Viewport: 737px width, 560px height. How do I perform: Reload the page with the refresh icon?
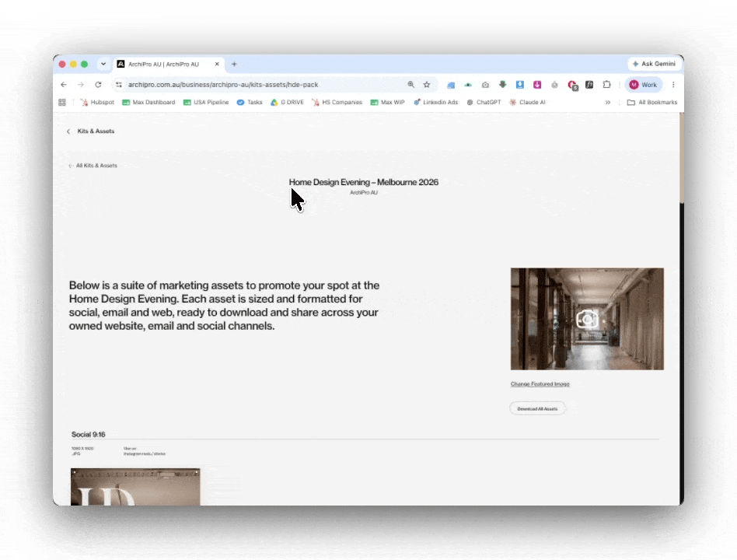pos(98,85)
